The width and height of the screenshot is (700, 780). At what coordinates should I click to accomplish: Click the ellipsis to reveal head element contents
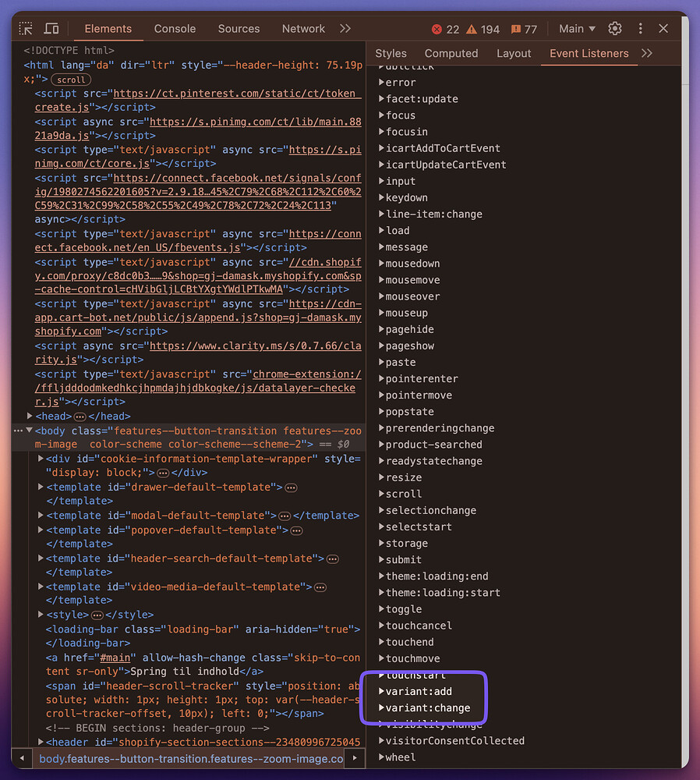pyautogui.click(x=81, y=416)
